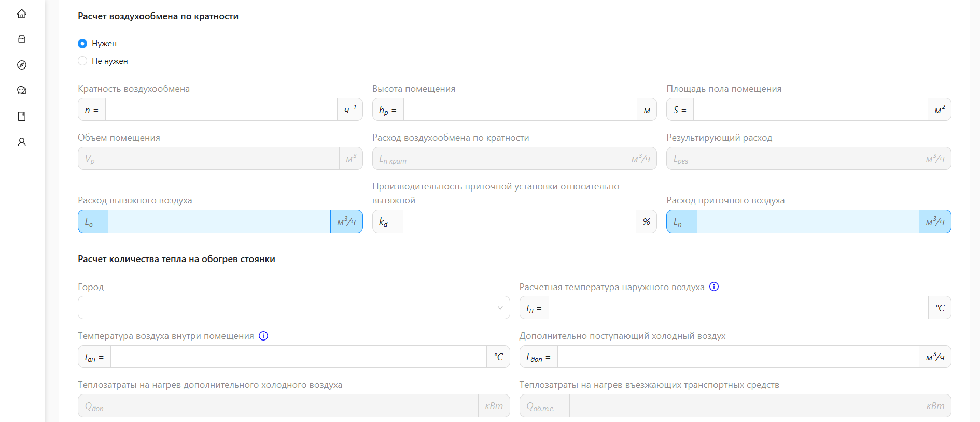This screenshot has width=980, height=422.
Task: Open the book icon in sidebar
Action: click(x=22, y=116)
